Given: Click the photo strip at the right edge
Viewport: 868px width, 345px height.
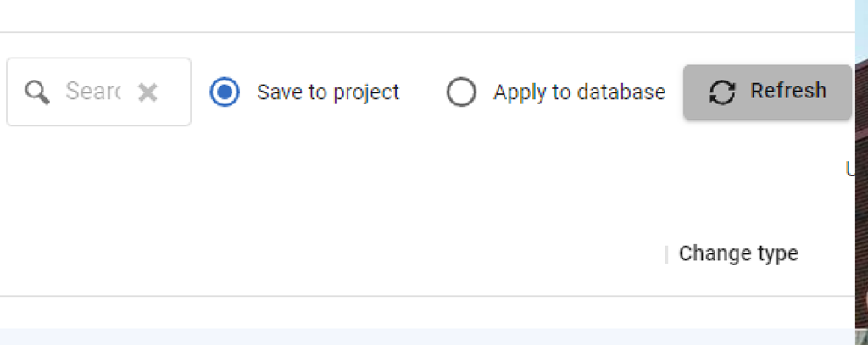Looking at the screenshot, I should (861, 212).
